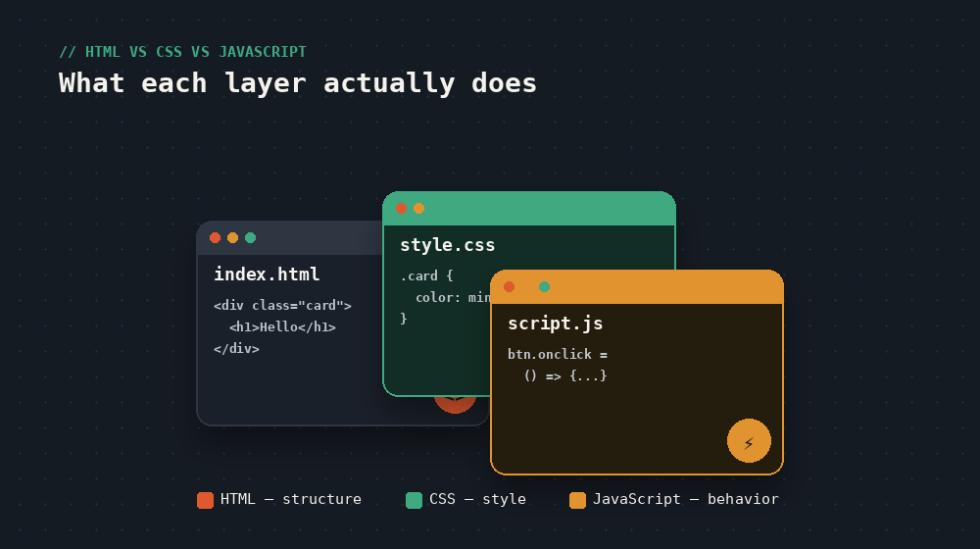Image resolution: width=980 pixels, height=549 pixels.
Task: Click the gray title bar of index.html
Action: (x=290, y=237)
